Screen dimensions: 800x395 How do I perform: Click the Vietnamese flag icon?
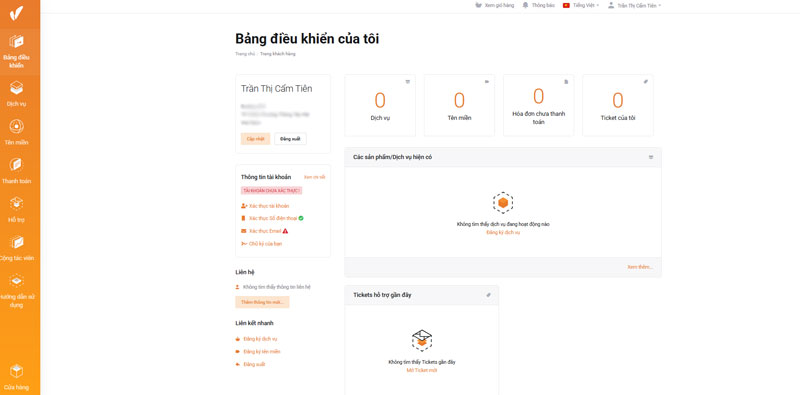click(x=566, y=5)
